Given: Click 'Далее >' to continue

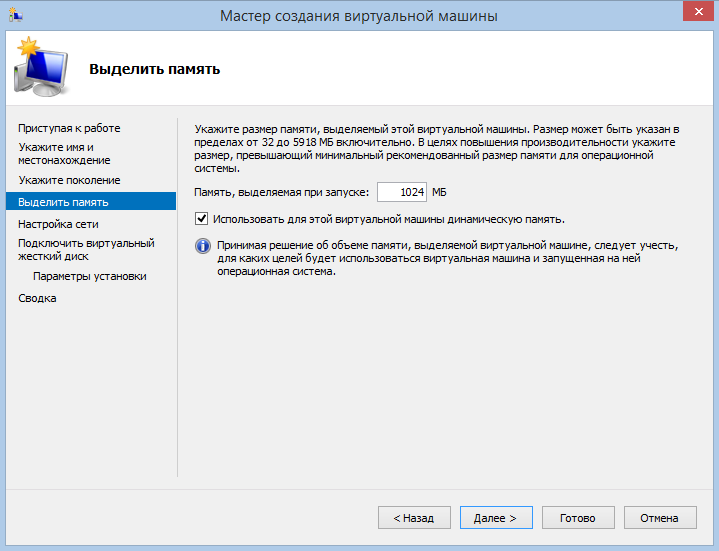Looking at the screenshot, I should pyautogui.click(x=495, y=518).
